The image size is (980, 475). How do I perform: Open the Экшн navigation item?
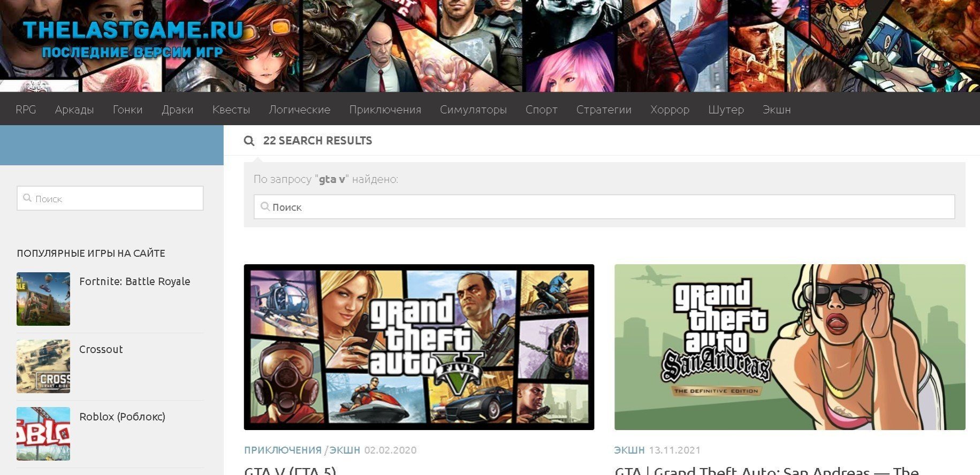(777, 110)
